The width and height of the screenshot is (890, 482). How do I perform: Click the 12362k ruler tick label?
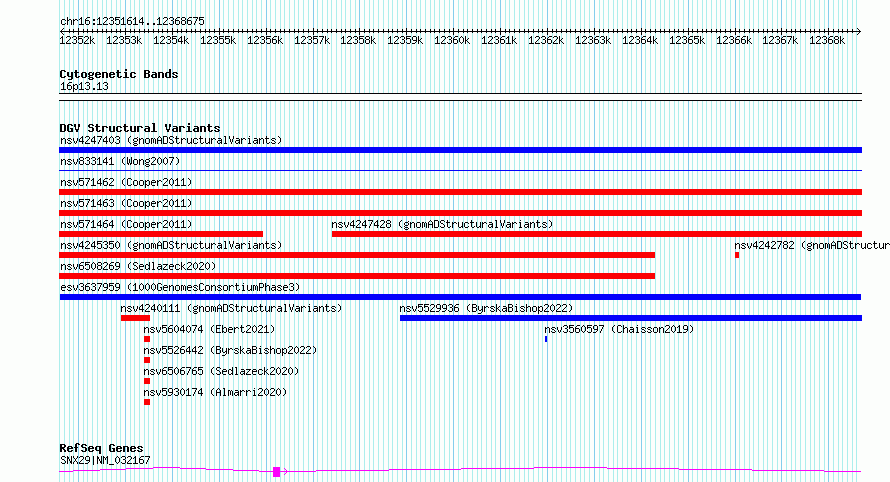(546, 40)
